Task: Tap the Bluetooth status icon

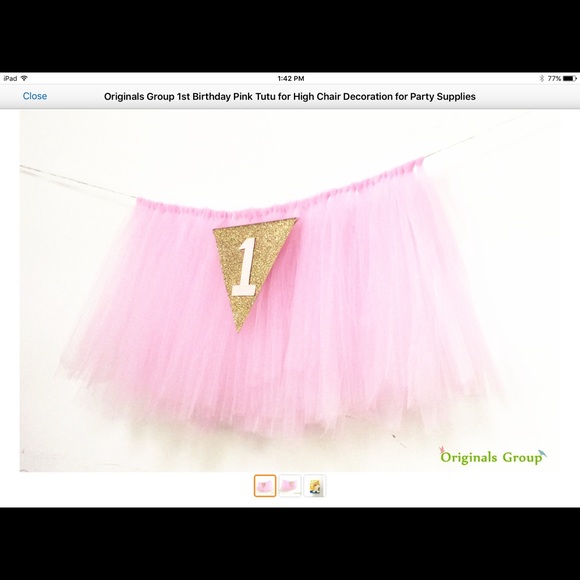Action: tap(542, 78)
